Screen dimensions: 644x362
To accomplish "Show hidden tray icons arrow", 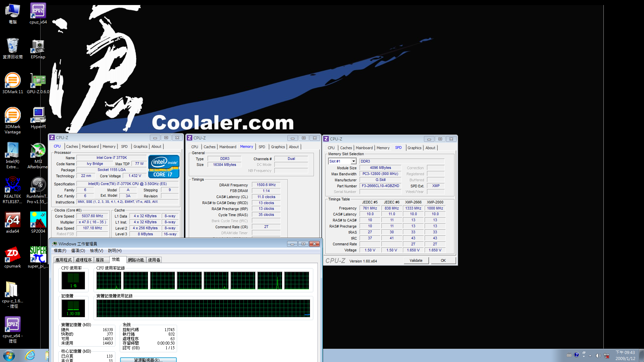I will [590, 355].
